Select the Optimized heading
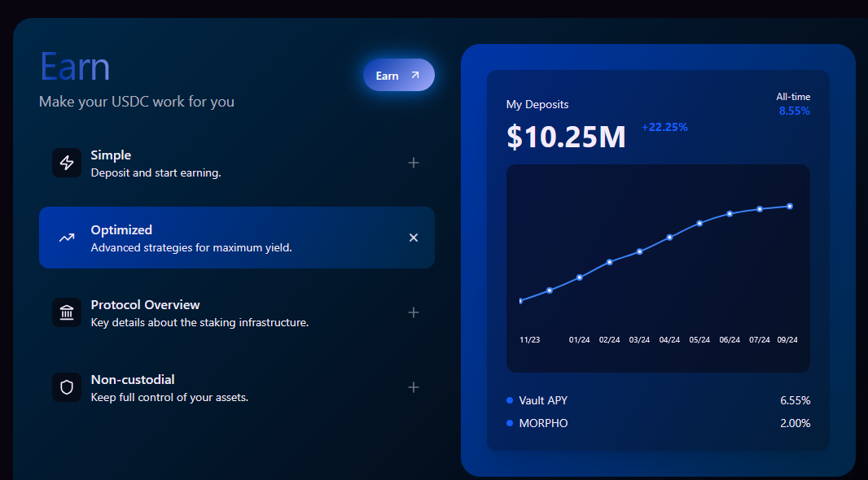This screenshot has width=868, height=480. coord(121,230)
